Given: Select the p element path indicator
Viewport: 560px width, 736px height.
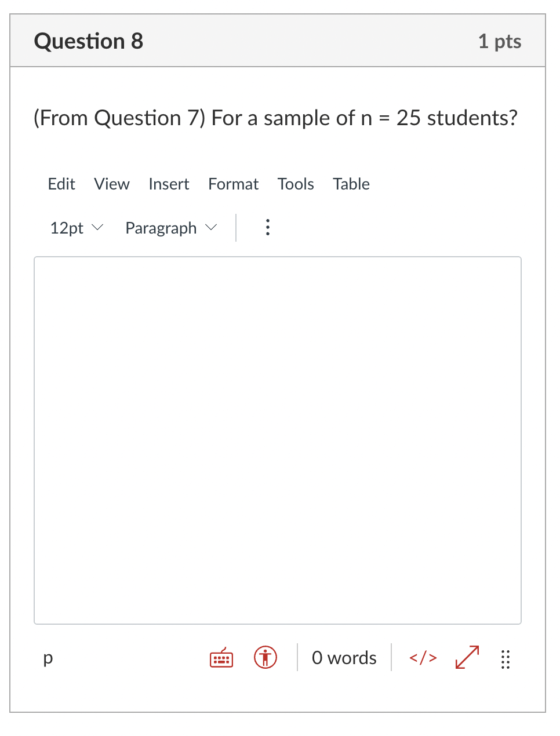Looking at the screenshot, I should click(48, 658).
